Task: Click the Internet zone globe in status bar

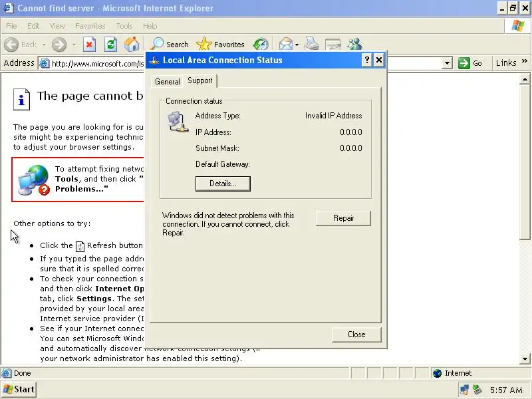Action: [x=438, y=373]
